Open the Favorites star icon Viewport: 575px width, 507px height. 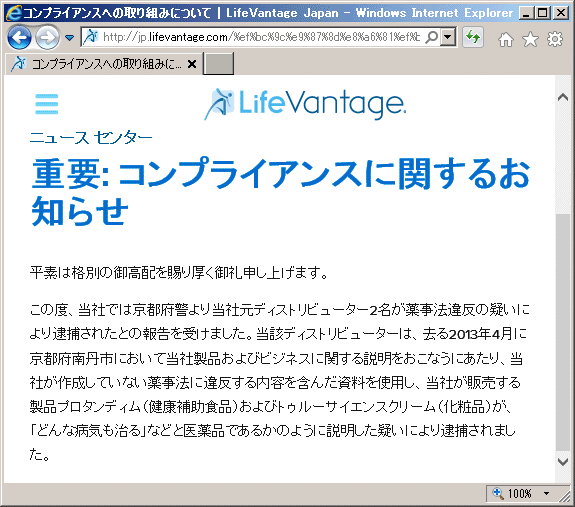530,39
